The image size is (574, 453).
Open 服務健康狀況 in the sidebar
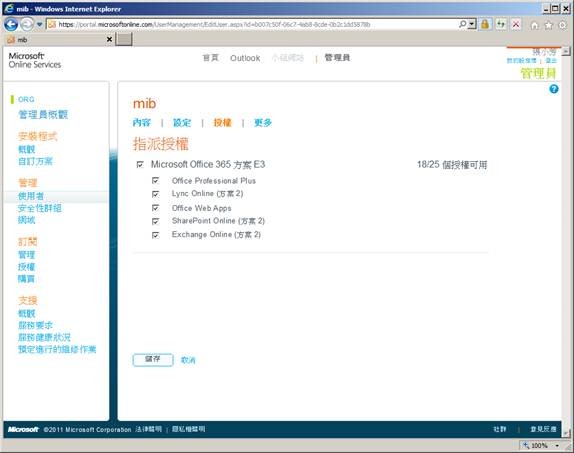coord(44,337)
